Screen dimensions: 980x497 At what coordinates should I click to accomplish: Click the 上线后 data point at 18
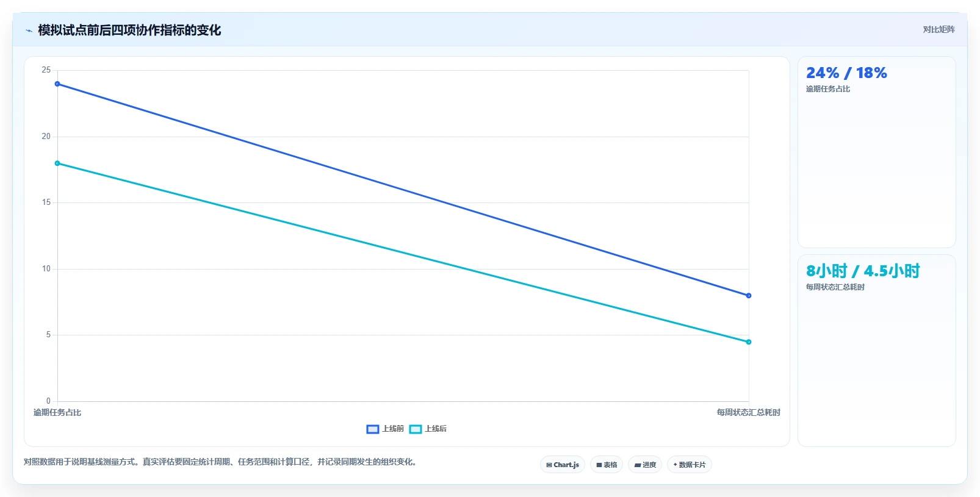57,163
